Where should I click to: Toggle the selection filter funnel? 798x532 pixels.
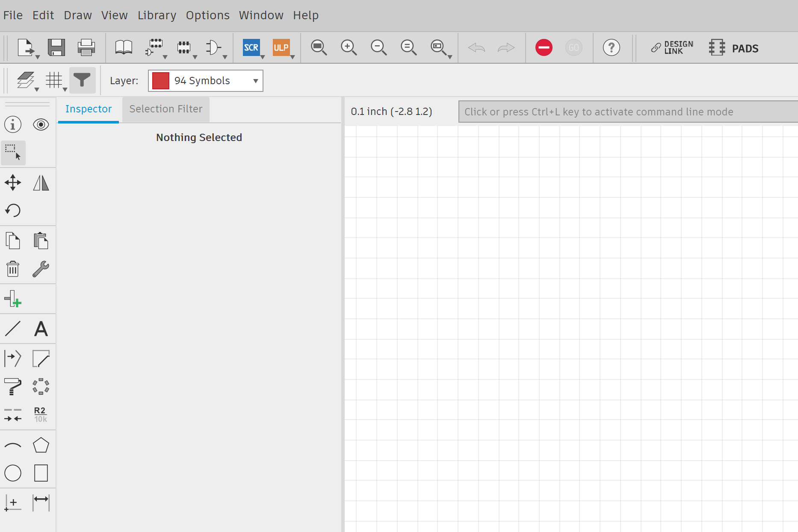click(x=82, y=80)
